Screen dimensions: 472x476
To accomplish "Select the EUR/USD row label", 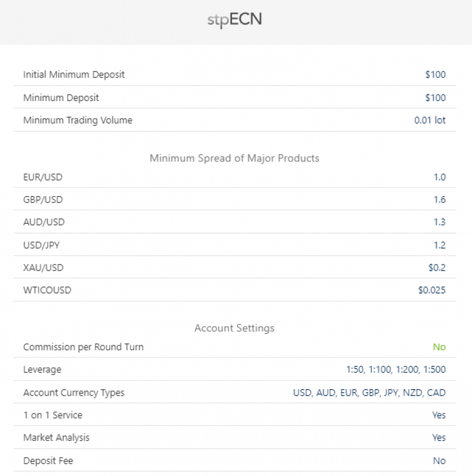I will [42, 177].
